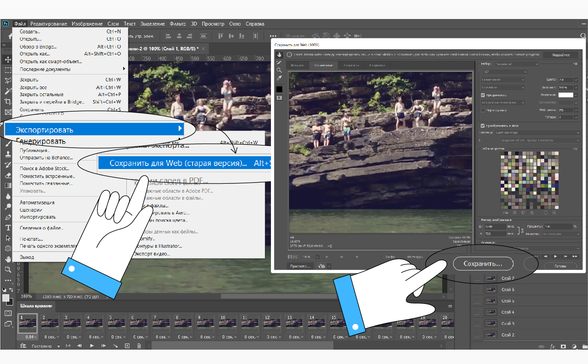
Task: Enable the Чересстрочно checkbox
Action: (483, 110)
